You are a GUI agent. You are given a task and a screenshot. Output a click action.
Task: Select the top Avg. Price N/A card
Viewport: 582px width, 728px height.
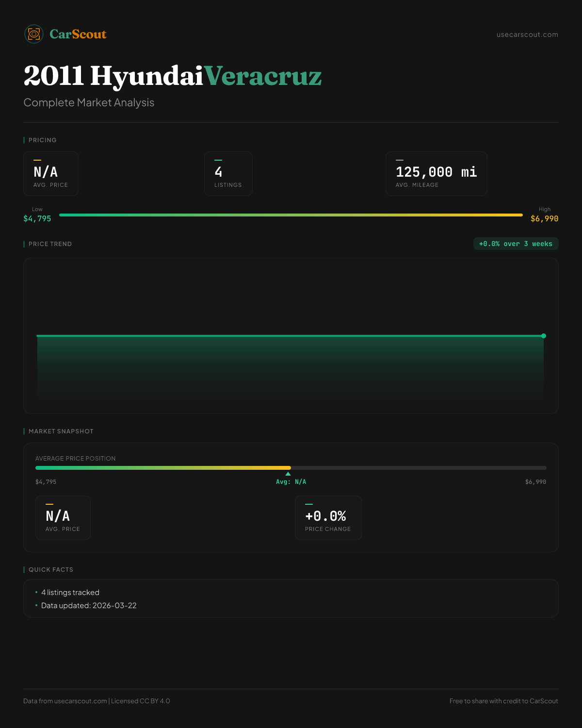click(51, 174)
